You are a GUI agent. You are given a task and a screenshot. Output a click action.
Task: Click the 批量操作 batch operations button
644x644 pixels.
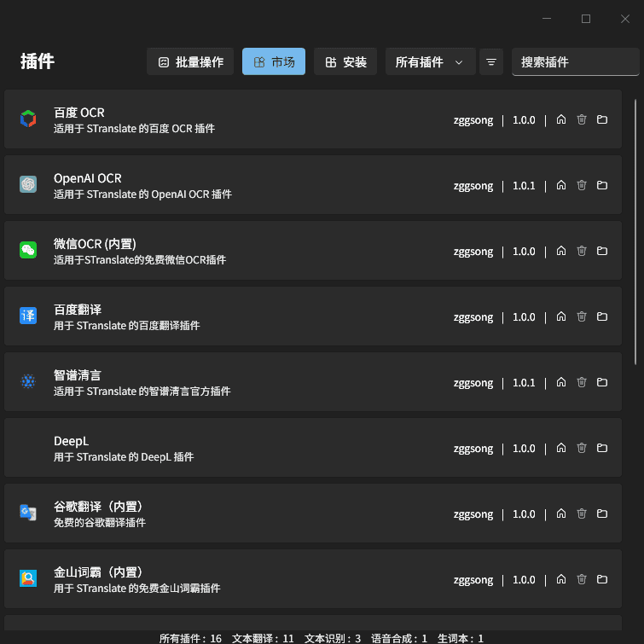[190, 61]
